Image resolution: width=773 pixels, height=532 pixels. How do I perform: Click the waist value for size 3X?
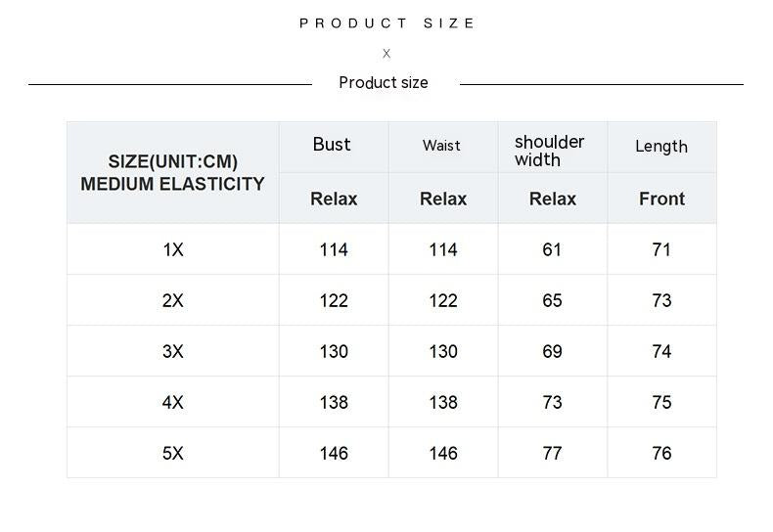443,352
